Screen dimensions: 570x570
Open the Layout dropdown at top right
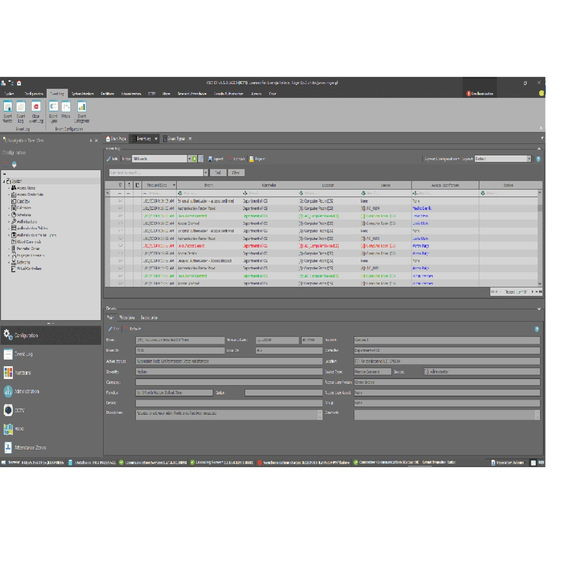pyautogui.click(x=529, y=159)
